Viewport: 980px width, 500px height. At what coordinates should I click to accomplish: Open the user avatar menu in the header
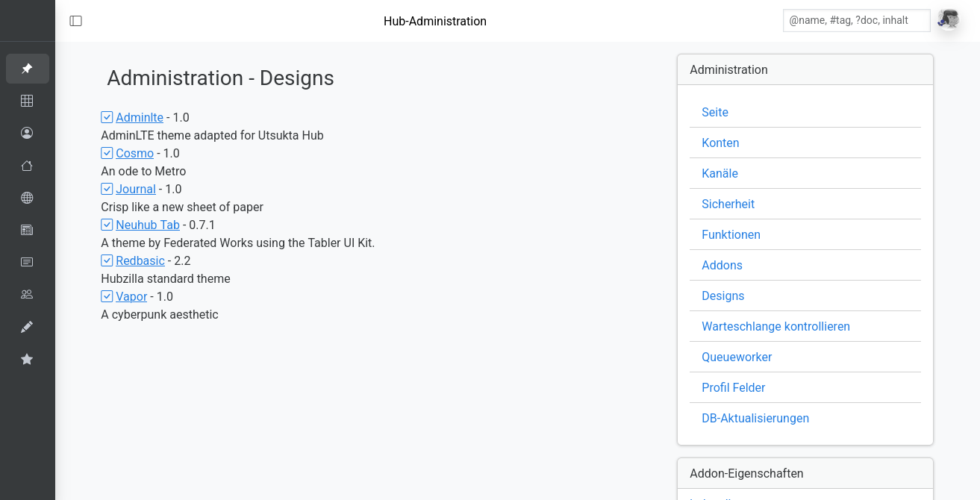[x=948, y=20]
